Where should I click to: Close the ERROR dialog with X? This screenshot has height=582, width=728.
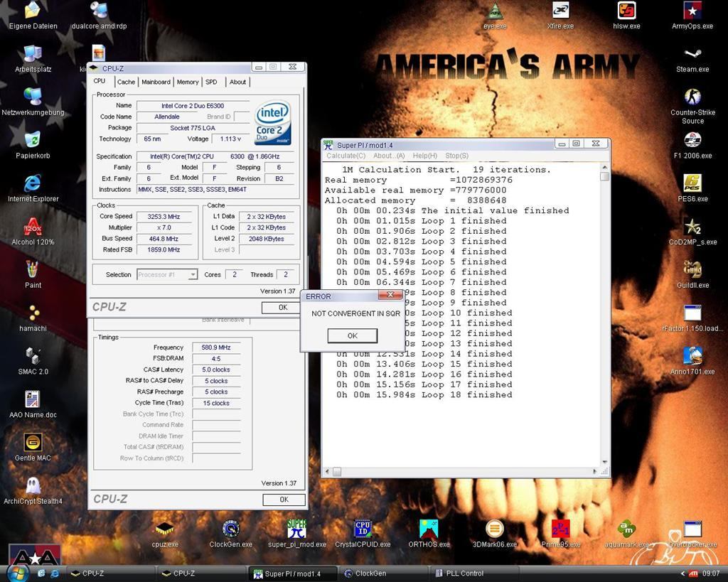tap(390, 295)
